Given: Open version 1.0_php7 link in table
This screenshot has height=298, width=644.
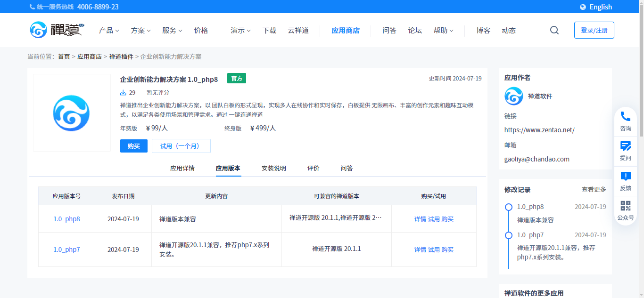Looking at the screenshot, I should 66,250.
